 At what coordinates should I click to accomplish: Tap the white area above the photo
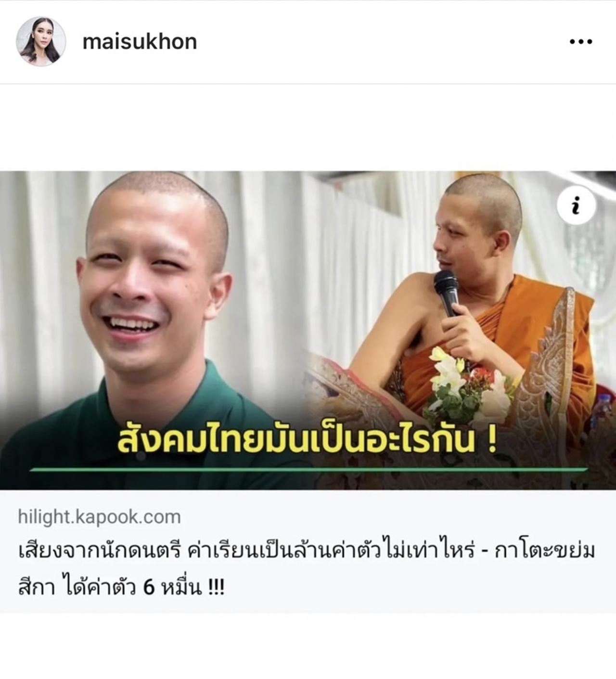coord(308,128)
